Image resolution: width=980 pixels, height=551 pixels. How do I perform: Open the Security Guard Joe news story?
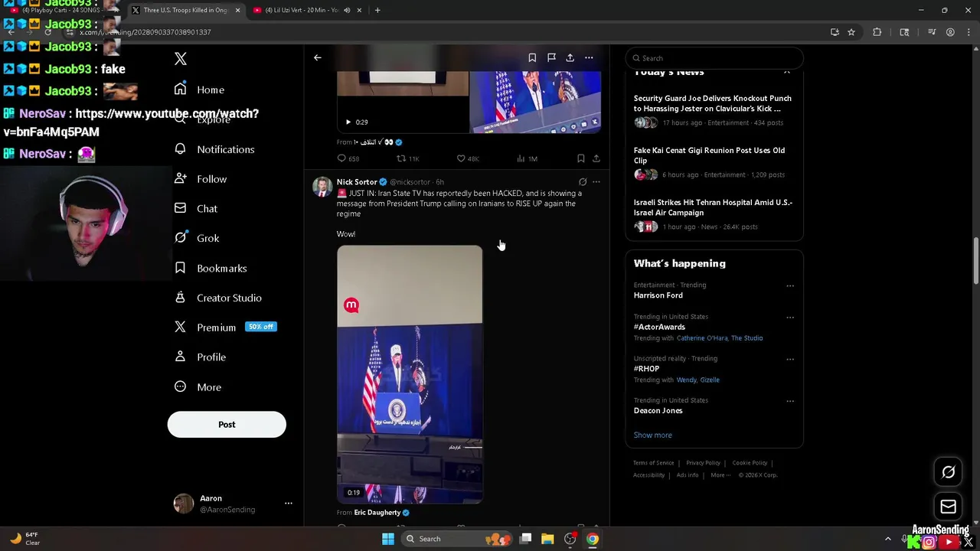[713, 110]
